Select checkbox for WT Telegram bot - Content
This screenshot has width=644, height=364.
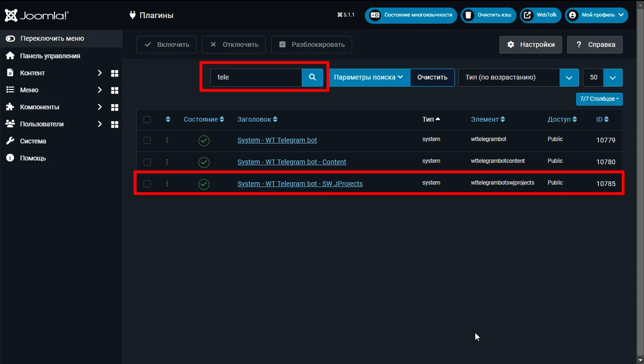[147, 162]
